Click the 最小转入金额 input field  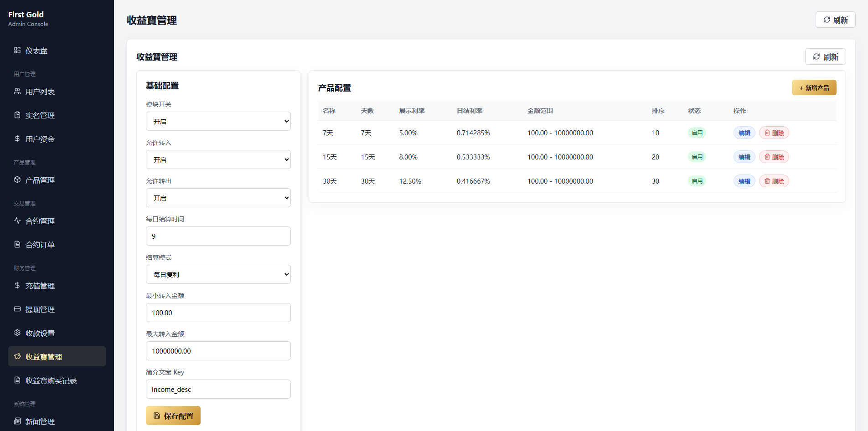tap(218, 313)
